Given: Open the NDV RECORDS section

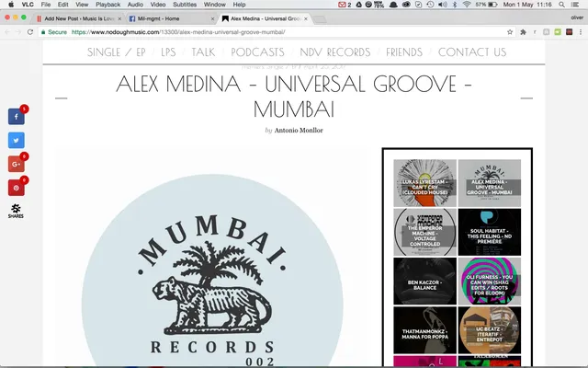Looking at the screenshot, I should [x=335, y=52].
